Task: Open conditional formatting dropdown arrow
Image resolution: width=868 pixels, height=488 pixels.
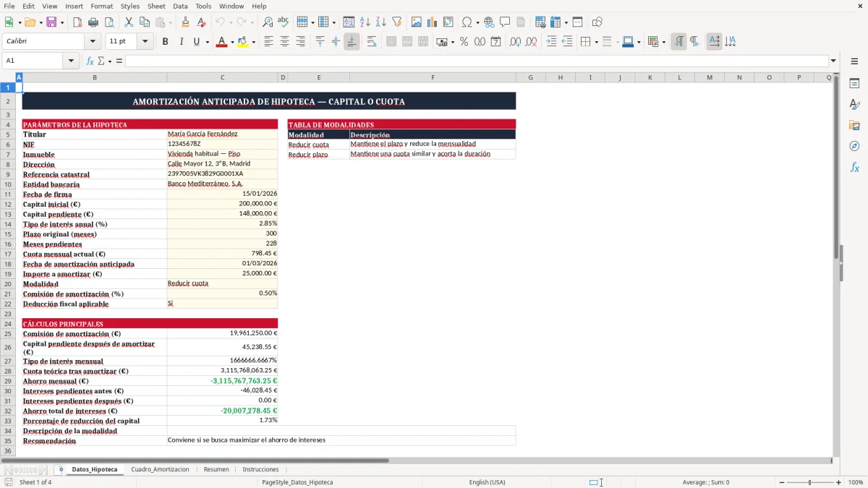Action: click(x=663, y=42)
